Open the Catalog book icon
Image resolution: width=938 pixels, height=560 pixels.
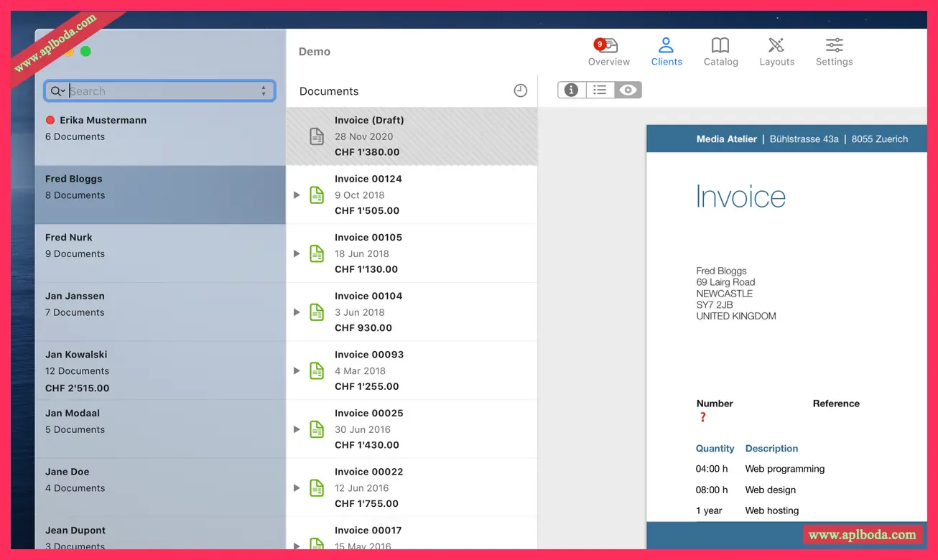tap(720, 46)
